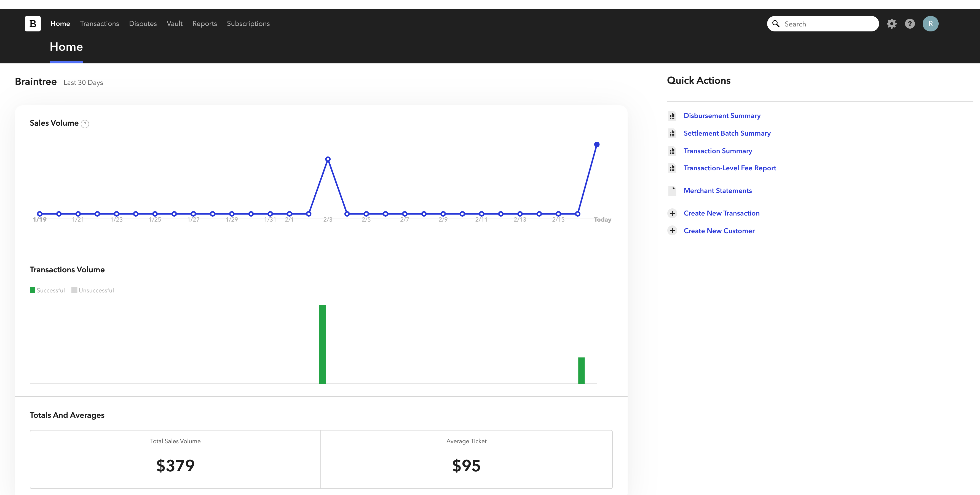The width and height of the screenshot is (980, 495).
Task: Open the Transaction-Level Fee Report
Action: pyautogui.click(x=730, y=168)
